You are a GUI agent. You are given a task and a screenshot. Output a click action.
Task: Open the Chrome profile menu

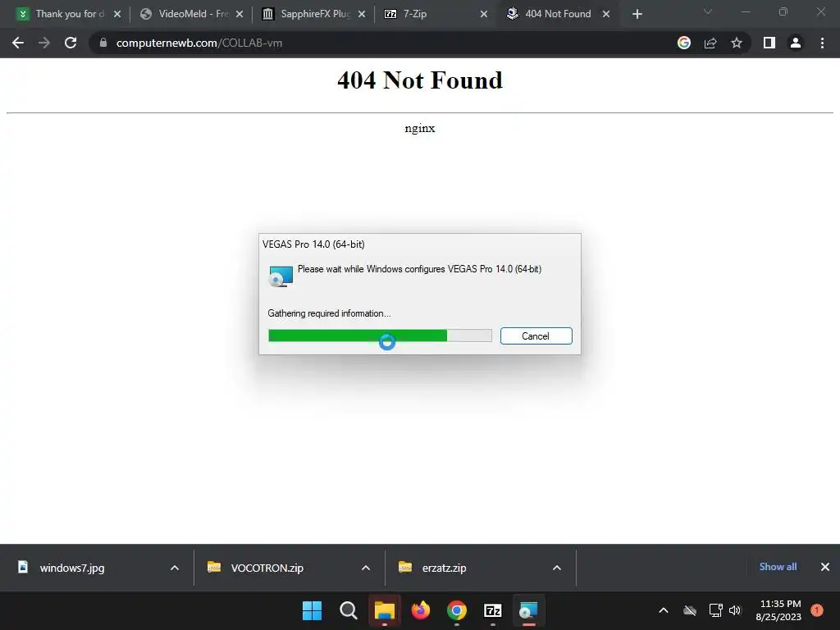796,43
